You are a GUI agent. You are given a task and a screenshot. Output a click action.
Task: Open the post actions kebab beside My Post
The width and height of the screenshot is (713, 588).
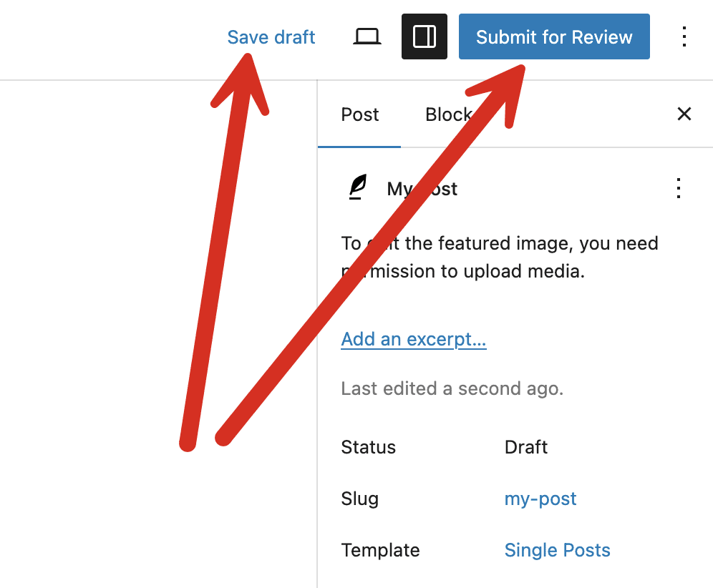[x=678, y=188]
